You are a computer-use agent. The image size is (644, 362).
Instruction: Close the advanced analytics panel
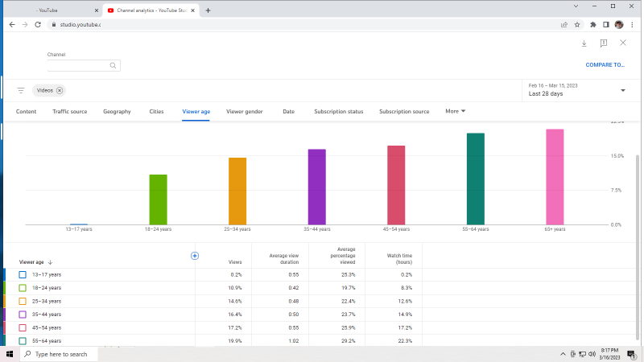coord(623,43)
